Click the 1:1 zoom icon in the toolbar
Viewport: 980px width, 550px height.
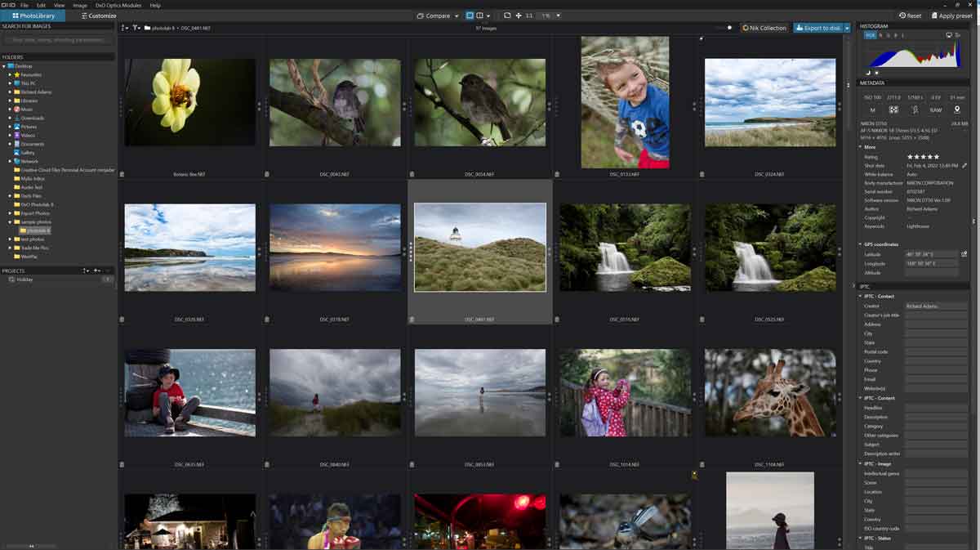(x=530, y=15)
